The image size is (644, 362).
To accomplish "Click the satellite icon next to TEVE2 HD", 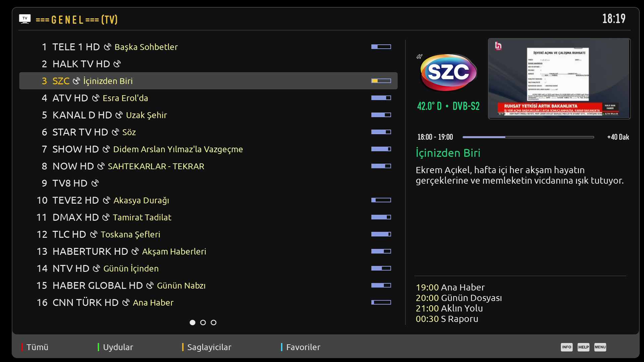I will [x=106, y=200].
